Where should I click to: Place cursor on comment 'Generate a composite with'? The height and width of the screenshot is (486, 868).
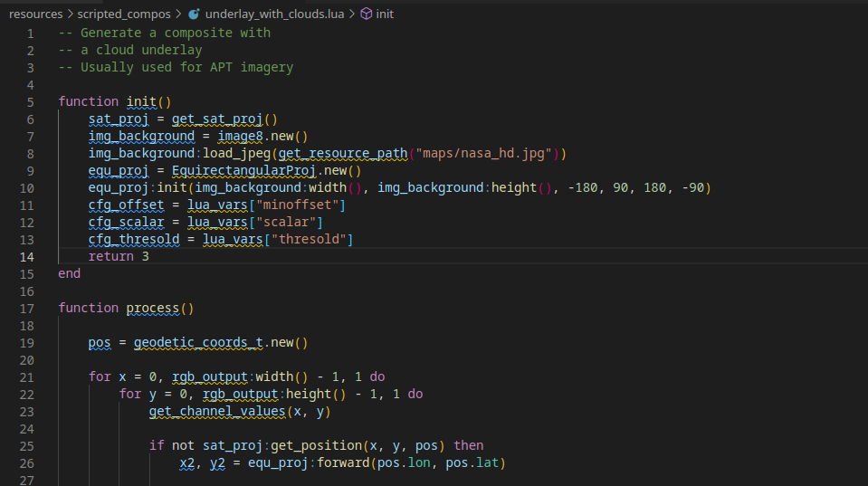(176, 33)
